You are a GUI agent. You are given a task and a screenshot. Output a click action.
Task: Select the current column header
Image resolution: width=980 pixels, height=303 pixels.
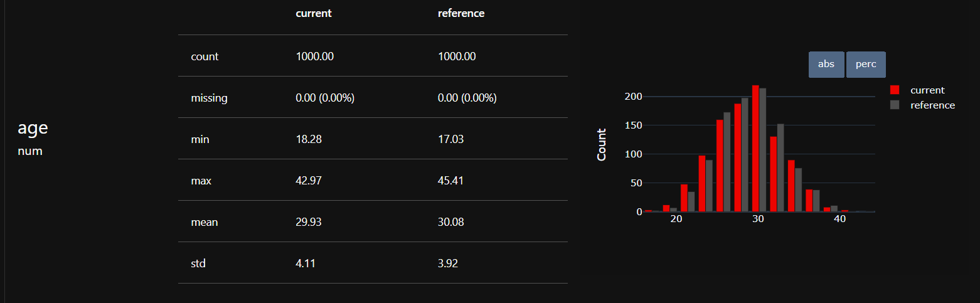314,13
